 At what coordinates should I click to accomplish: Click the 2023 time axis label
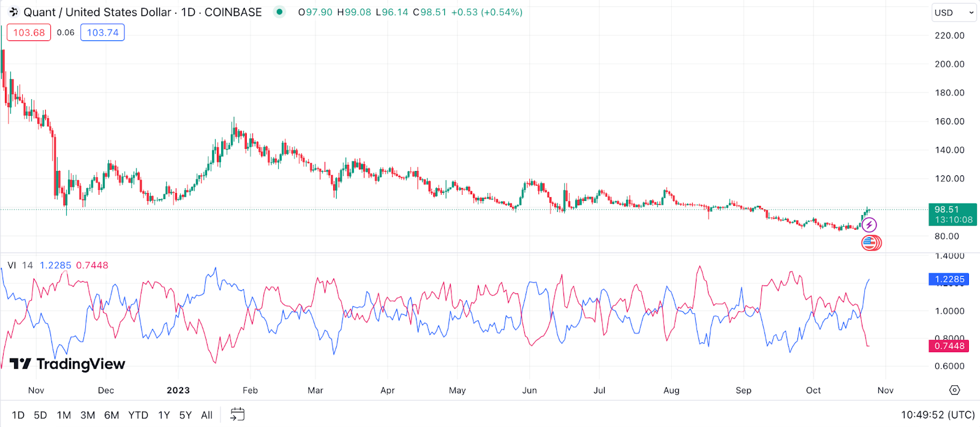[178, 390]
